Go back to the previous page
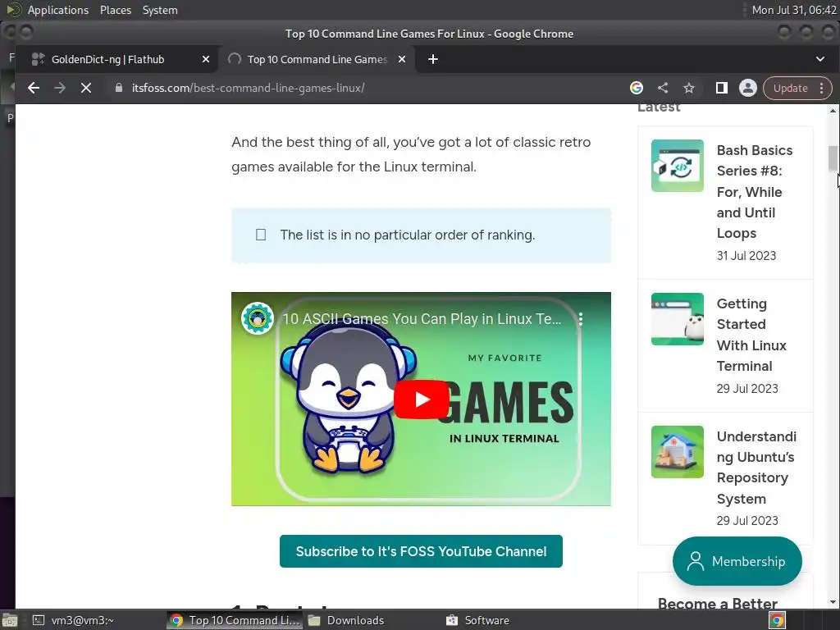Viewport: 840px width, 630px height. [x=33, y=88]
